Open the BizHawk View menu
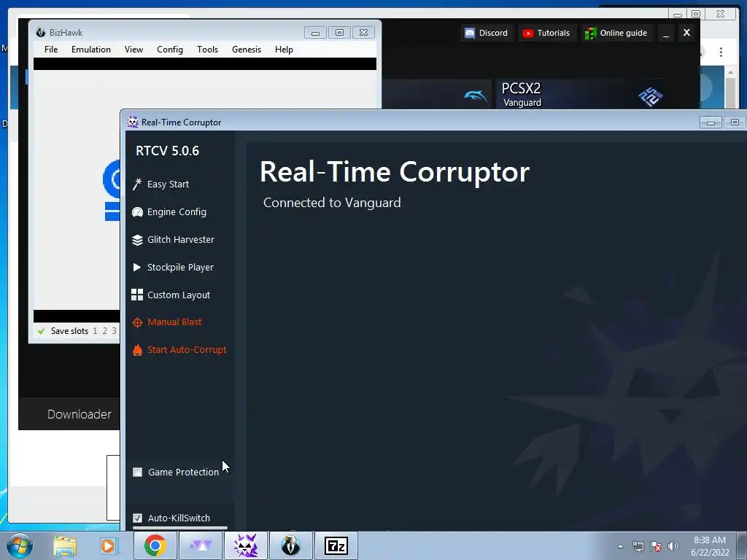The image size is (747, 560). [134, 50]
